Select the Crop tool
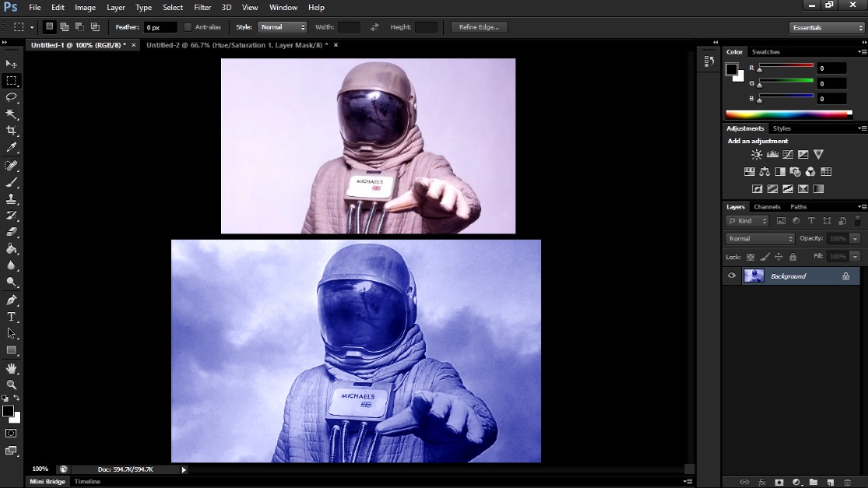This screenshot has width=868, height=488. pyautogui.click(x=12, y=131)
